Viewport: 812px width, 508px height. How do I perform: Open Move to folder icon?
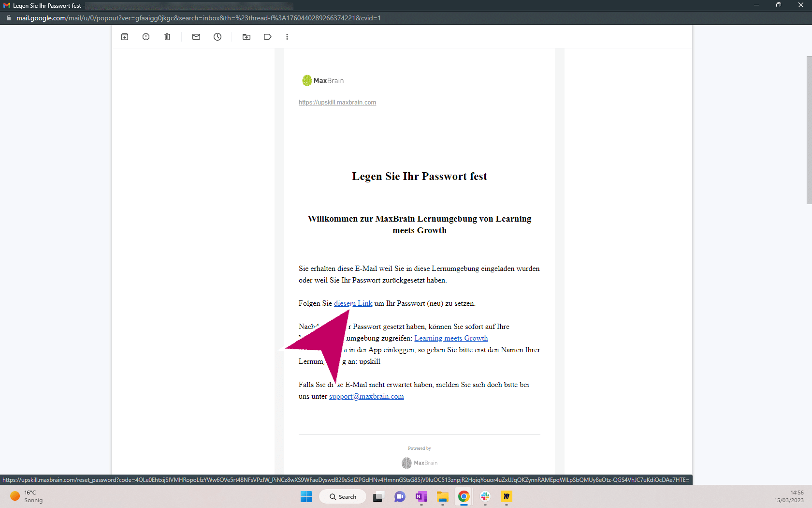(246, 37)
